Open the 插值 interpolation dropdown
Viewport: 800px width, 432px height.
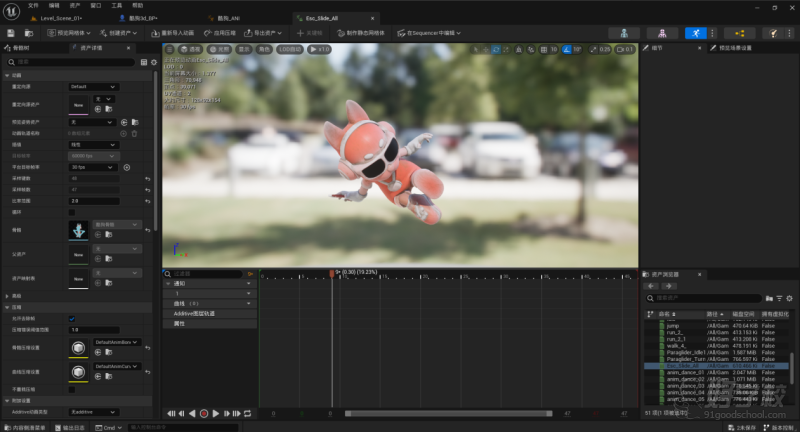[x=92, y=145]
